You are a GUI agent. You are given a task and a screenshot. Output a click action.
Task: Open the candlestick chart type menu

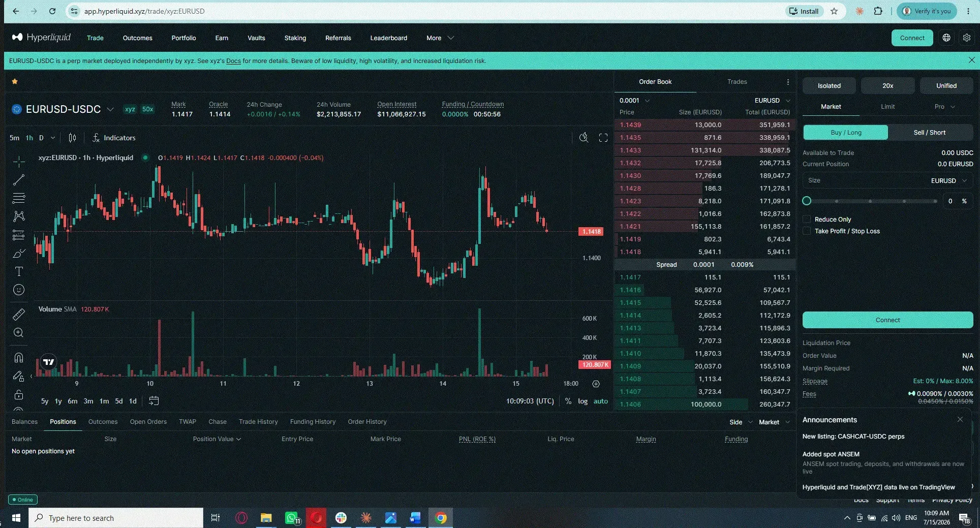(72, 138)
